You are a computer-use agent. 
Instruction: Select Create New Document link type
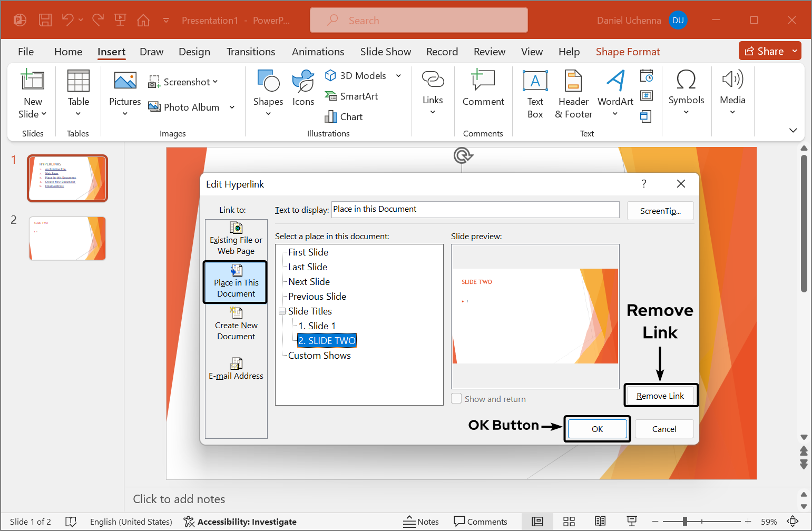[x=236, y=324]
